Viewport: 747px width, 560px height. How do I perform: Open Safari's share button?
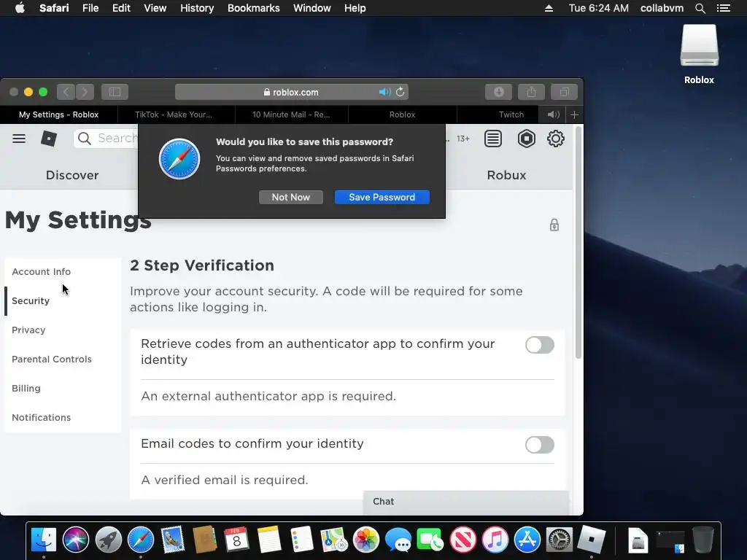coord(531,92)
